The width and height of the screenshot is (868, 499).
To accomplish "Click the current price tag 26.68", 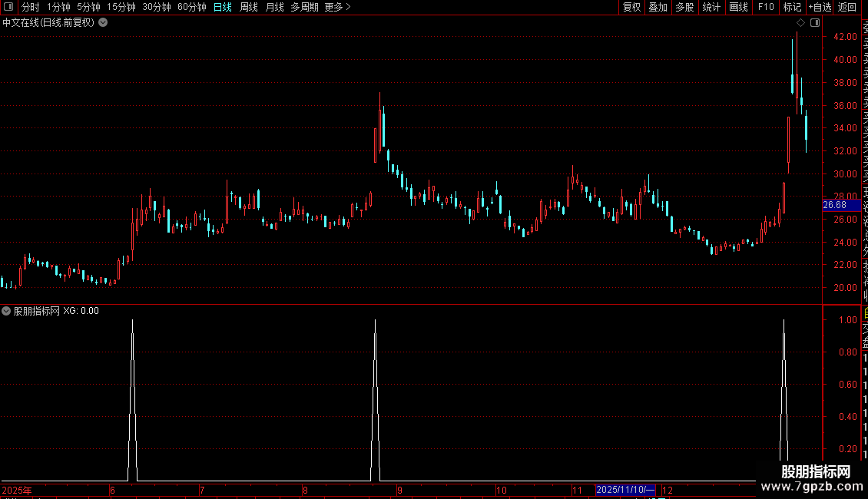I will pos(841,205).
